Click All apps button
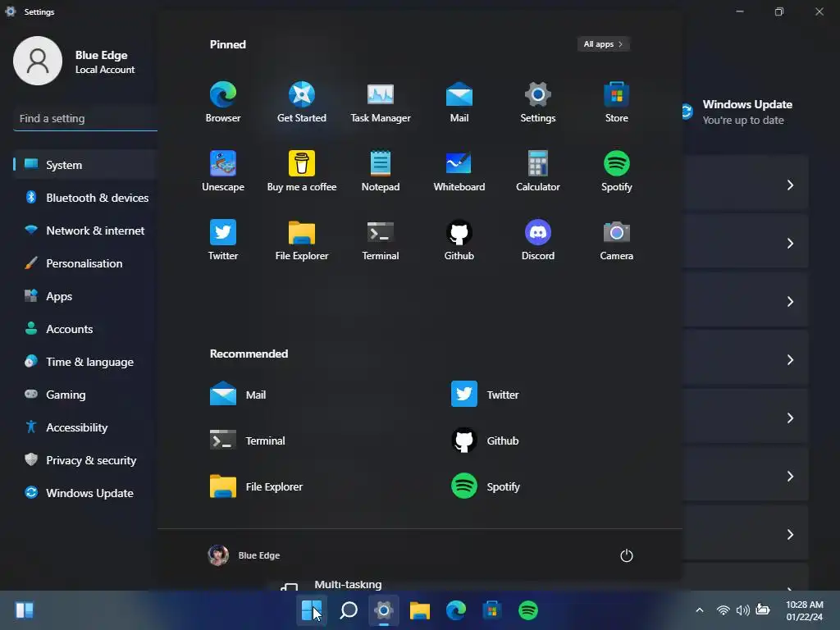 (603, 44)
